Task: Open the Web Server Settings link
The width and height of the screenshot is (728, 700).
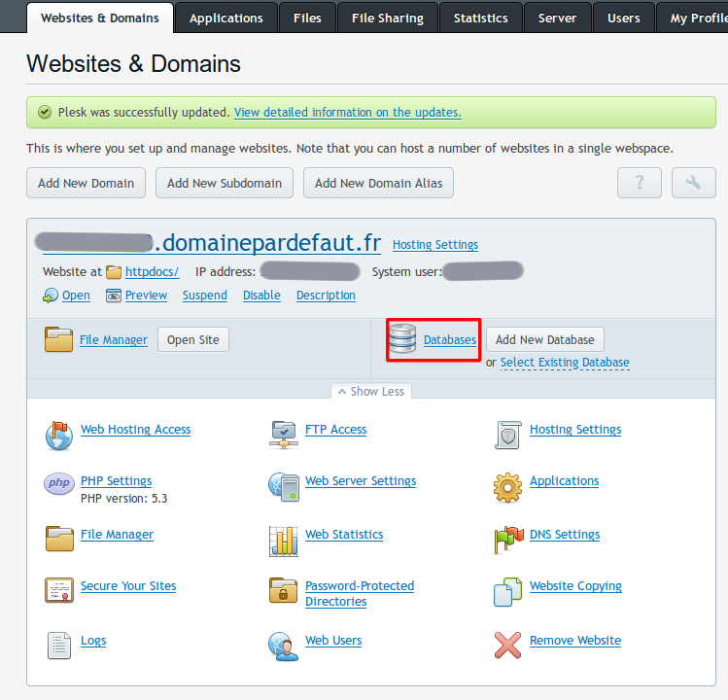Action: tap(361, 480)
